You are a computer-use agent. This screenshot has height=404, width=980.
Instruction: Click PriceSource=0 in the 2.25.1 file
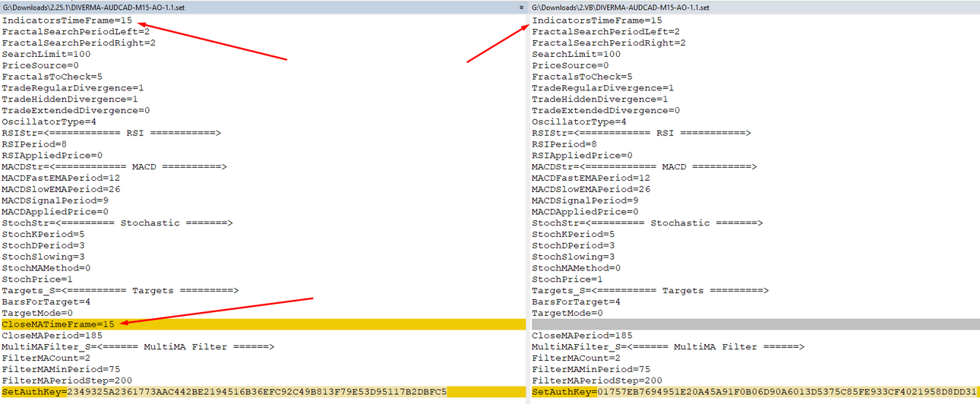[x=40, y=65]
